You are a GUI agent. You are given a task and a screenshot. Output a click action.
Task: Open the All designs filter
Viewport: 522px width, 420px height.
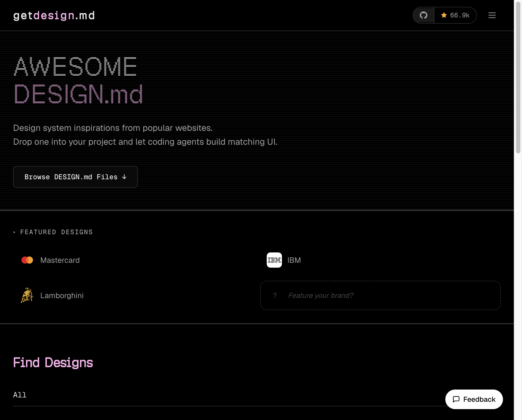20,395
